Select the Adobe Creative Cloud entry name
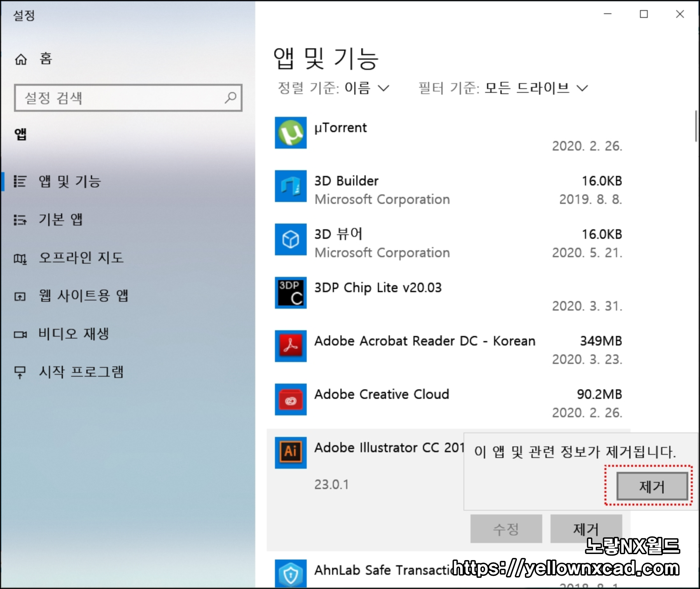The height and width of the screenshot is (589, 700). pyautogui.click(x=381, y=394)
